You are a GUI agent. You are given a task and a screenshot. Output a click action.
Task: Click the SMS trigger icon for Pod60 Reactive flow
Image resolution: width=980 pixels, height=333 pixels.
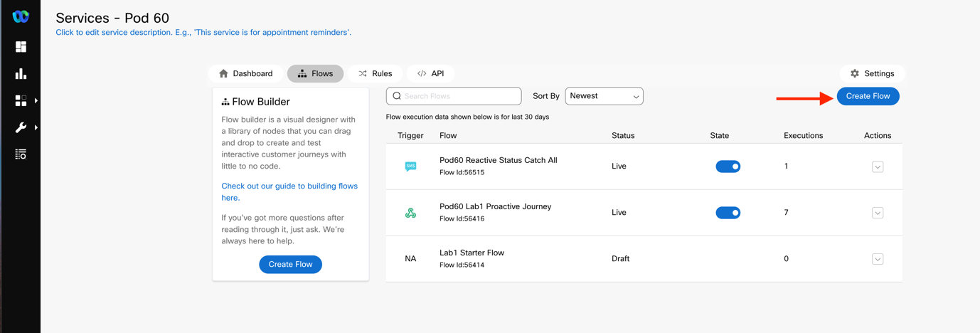[410, 166]
